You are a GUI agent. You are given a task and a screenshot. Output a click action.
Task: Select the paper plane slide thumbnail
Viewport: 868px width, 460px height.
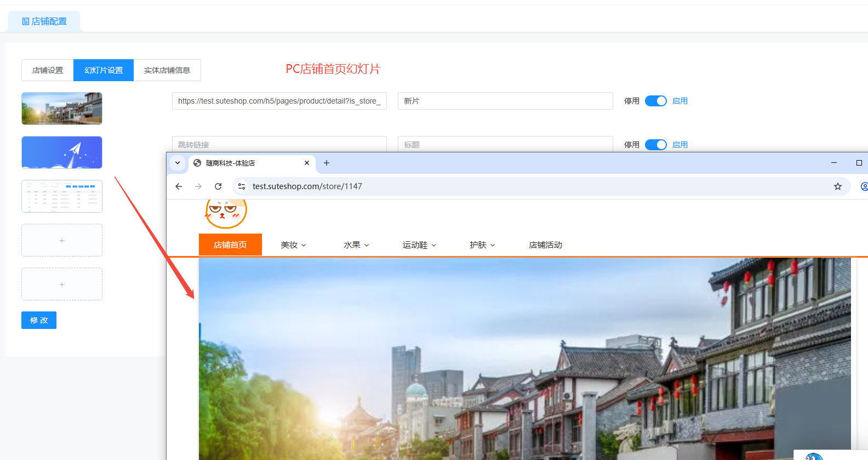click(x=62, y=152)
